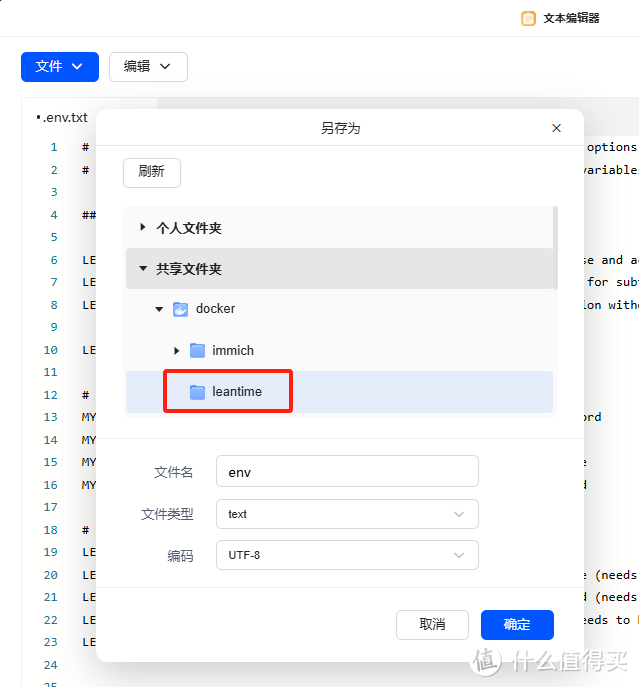Viewport: 639px width, 687px height.
Task: Select the leantime folder icon
Action: 197,392
